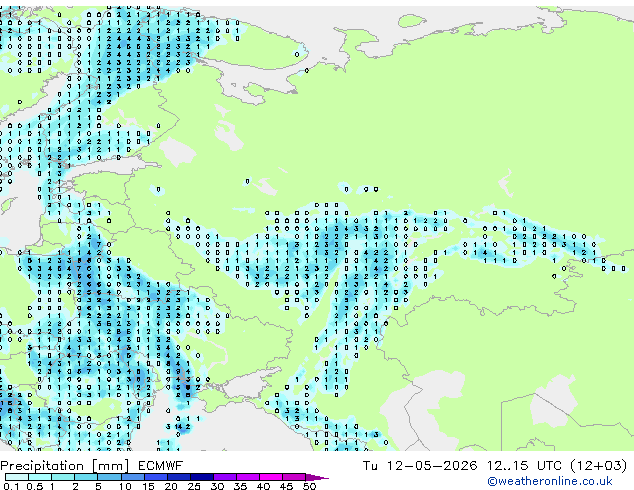Click the 10 to 15 mm legend swatch
The height and width of the screenshot is (490, 634).
(132, 477)
